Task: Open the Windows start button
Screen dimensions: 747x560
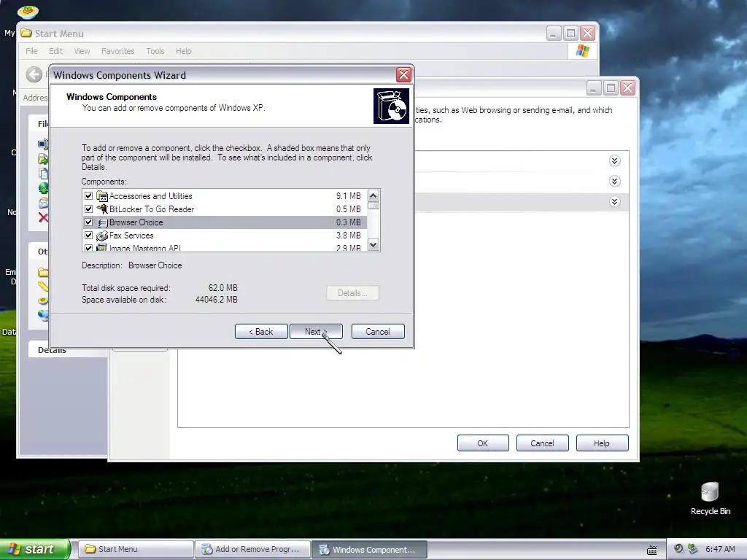Action: (x=35, y=549)
